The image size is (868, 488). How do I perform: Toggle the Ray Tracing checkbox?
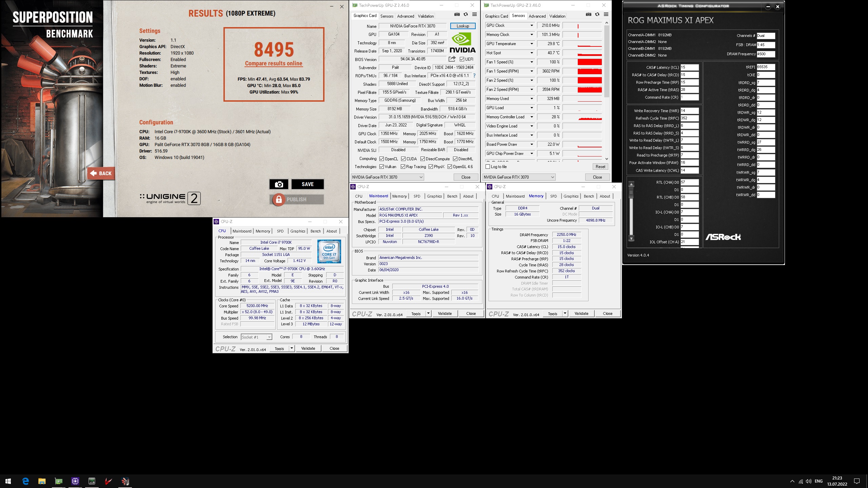(403, 167)
